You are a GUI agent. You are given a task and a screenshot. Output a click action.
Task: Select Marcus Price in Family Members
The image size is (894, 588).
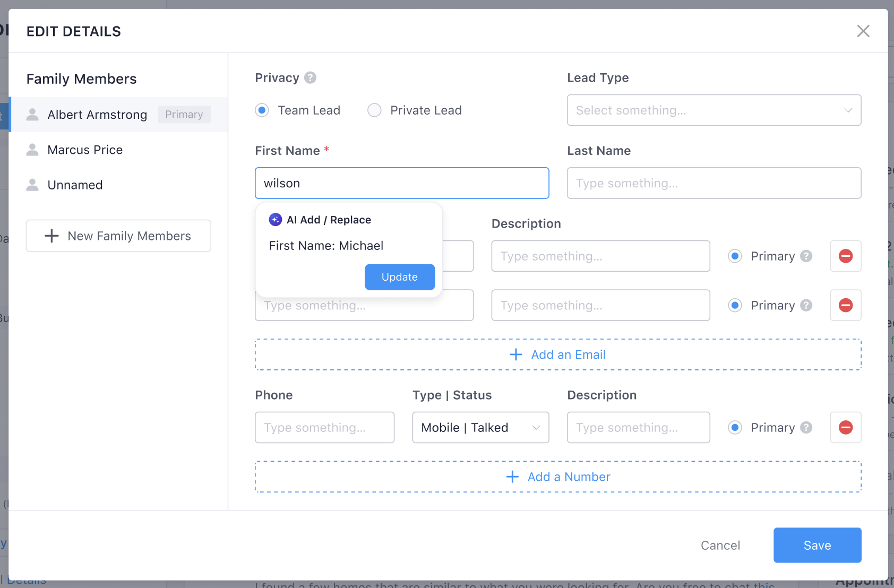click(x=119, y=150)
